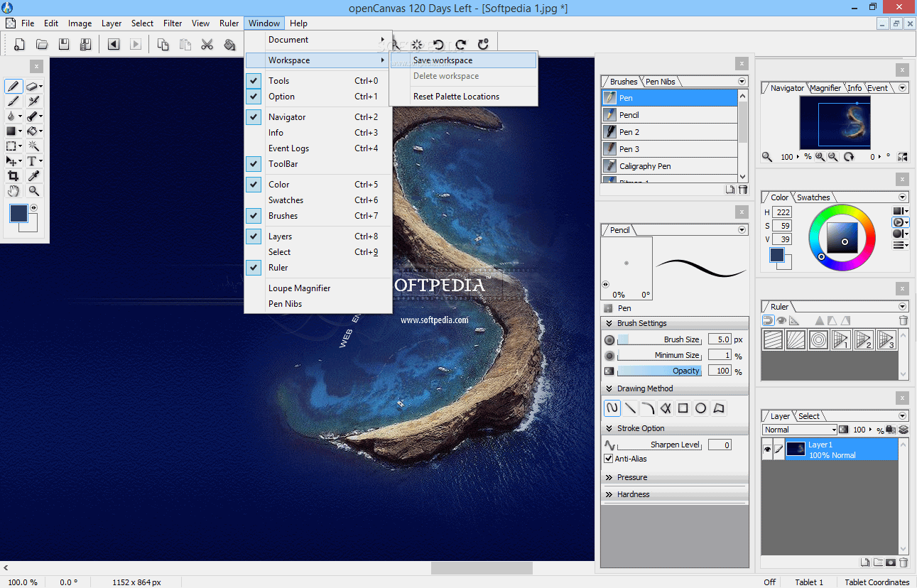Select the Eraser tool
Image resolution: width=917 pixels, height=588 pixels.
[x=33, y=86]
